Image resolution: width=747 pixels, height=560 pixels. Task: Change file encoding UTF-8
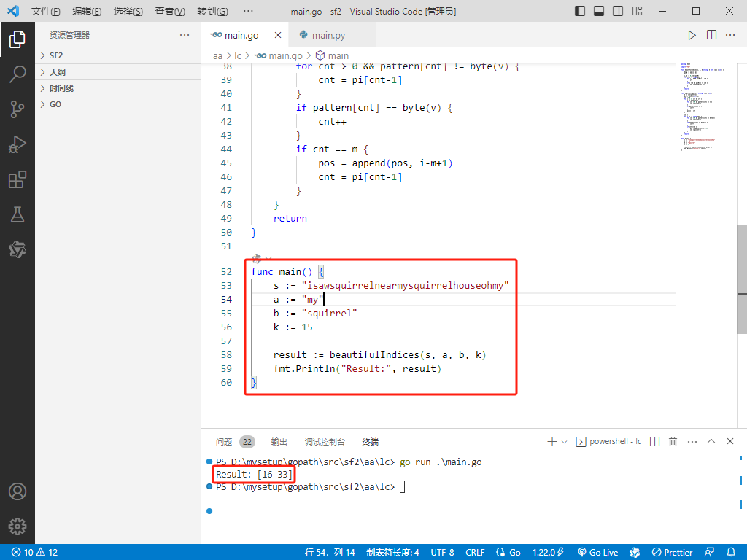(442, 553)
